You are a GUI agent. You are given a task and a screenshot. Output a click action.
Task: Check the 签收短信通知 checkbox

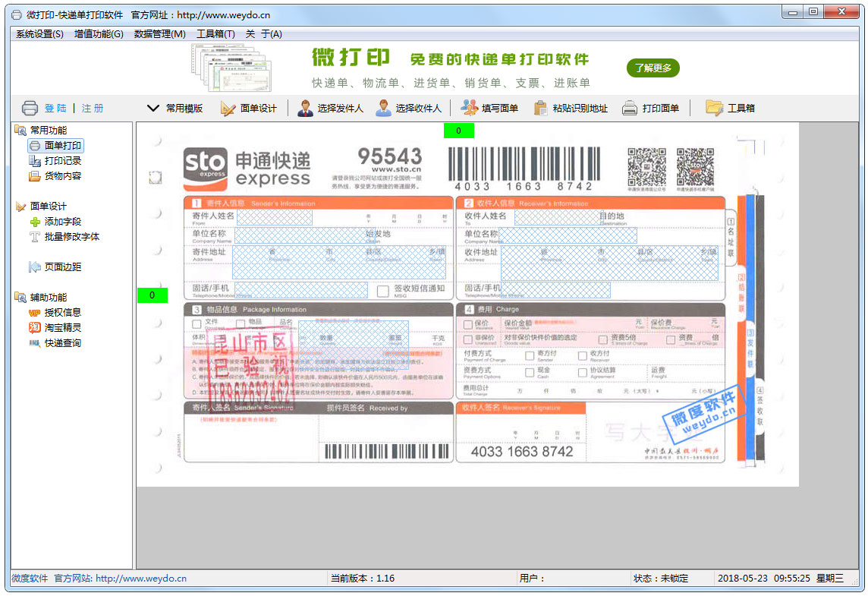pos(383,291)
